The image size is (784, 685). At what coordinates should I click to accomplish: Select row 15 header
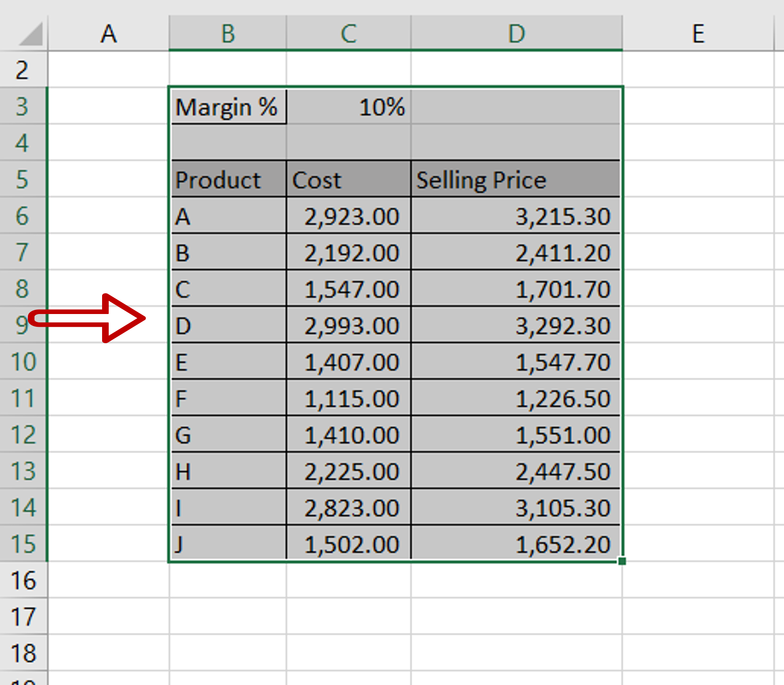23,543
